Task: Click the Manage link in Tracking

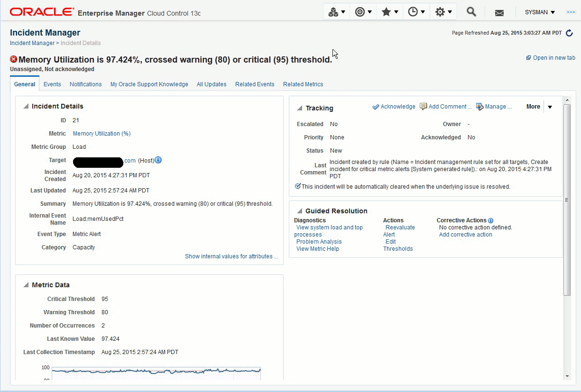Action: [494, 107]
